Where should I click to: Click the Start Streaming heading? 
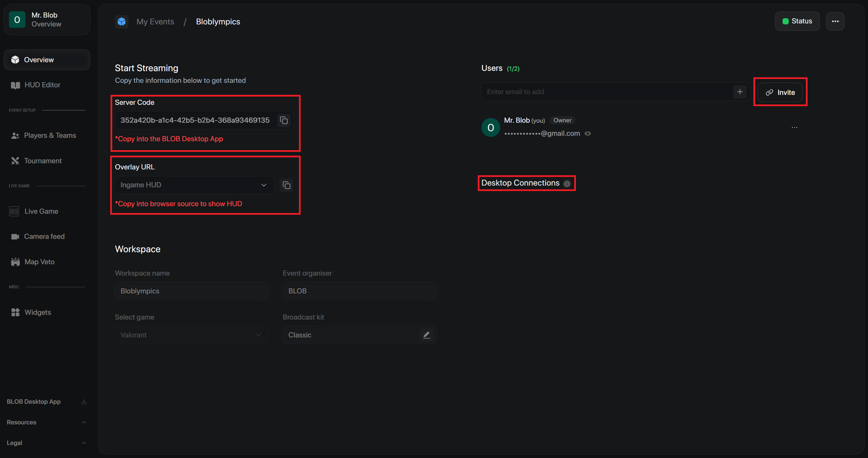(x=147, y=68)
